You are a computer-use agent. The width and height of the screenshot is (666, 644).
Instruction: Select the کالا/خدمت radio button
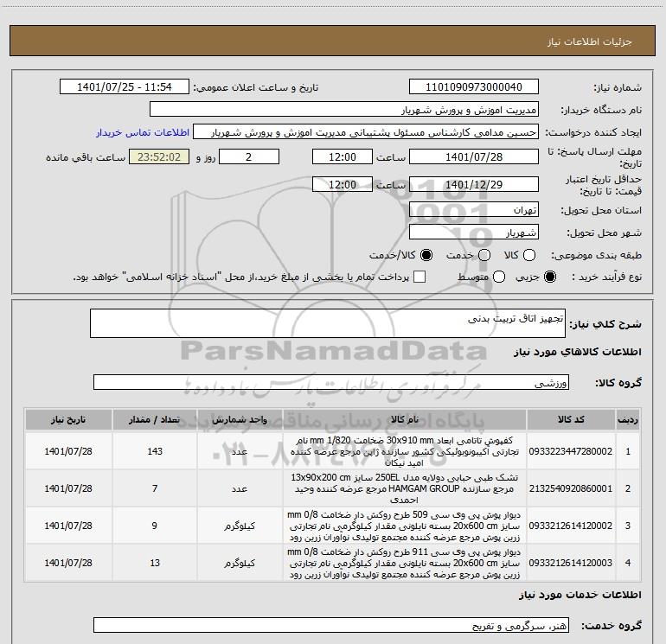point(426,255)
